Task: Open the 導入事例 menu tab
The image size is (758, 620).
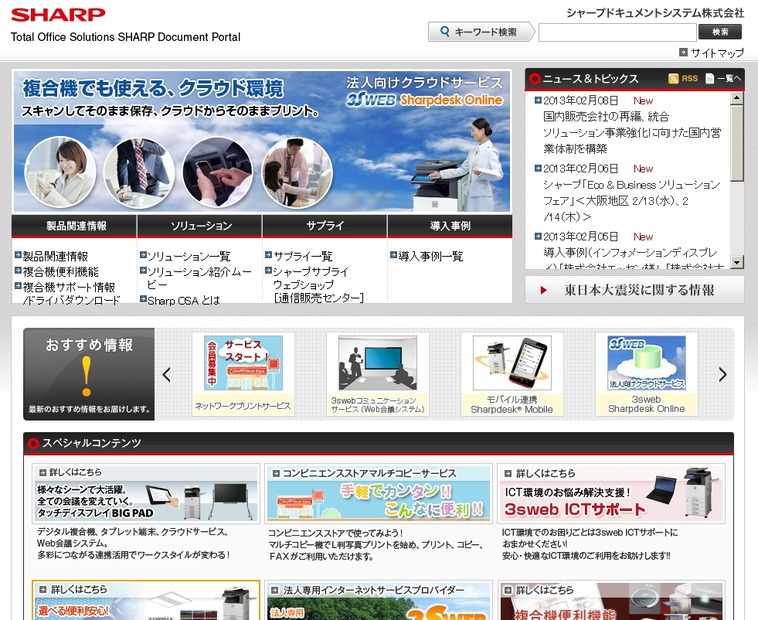Action: 450,226
